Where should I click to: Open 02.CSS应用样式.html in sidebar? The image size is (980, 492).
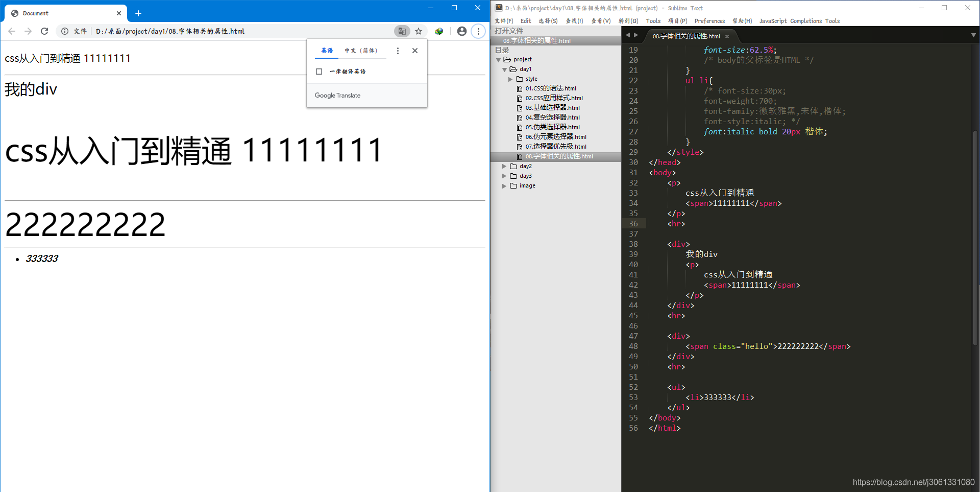[x=554, y=98]
